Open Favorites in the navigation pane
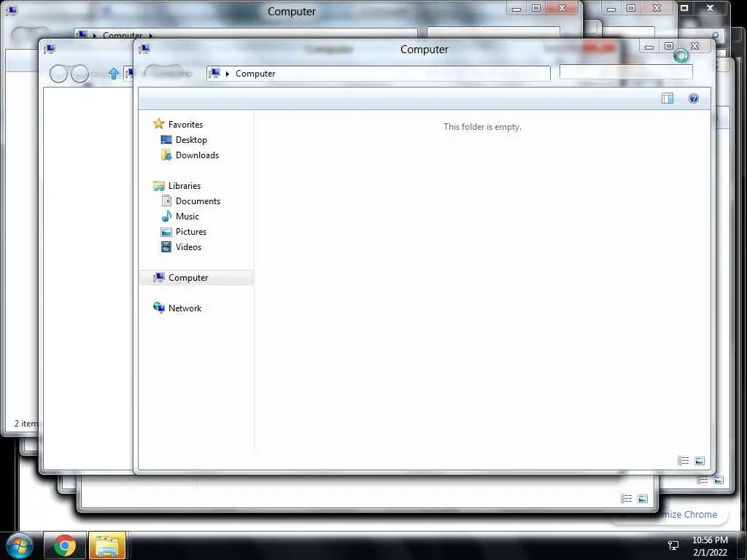This screenshot has height=560, width=747. point(185,124)
